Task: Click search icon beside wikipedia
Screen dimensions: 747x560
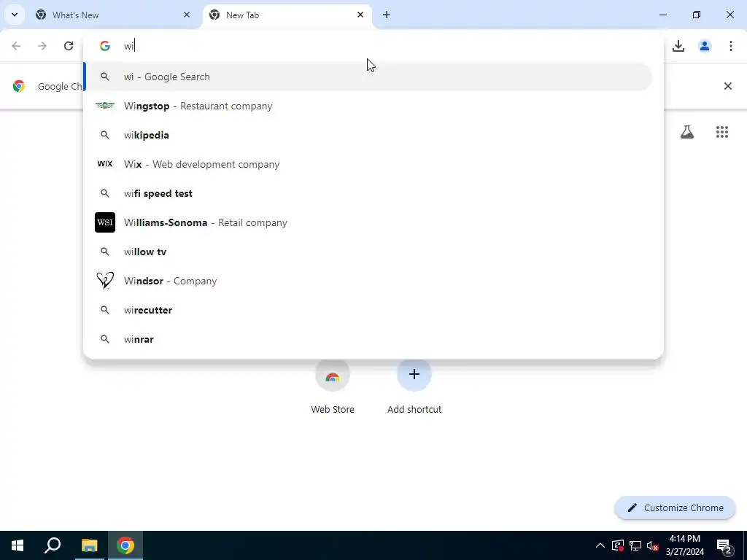Action: coord(105,135)
